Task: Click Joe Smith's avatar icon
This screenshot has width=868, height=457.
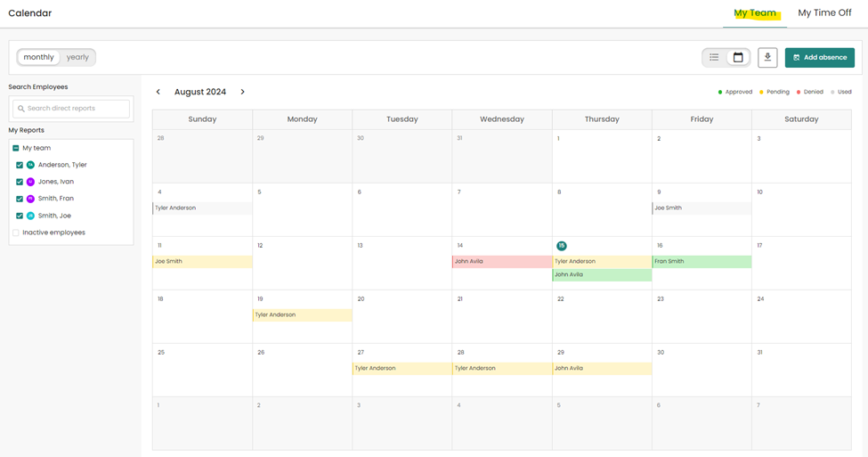Action: coord(30,216)
